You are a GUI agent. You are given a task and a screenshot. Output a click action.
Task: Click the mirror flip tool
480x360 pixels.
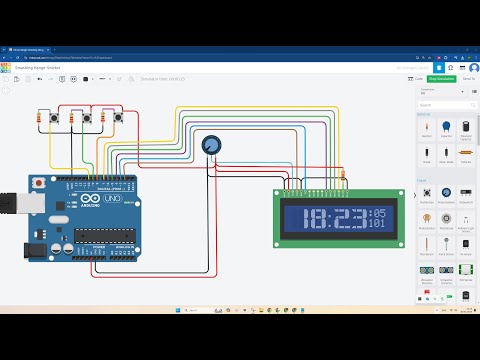tap(131, 79)
